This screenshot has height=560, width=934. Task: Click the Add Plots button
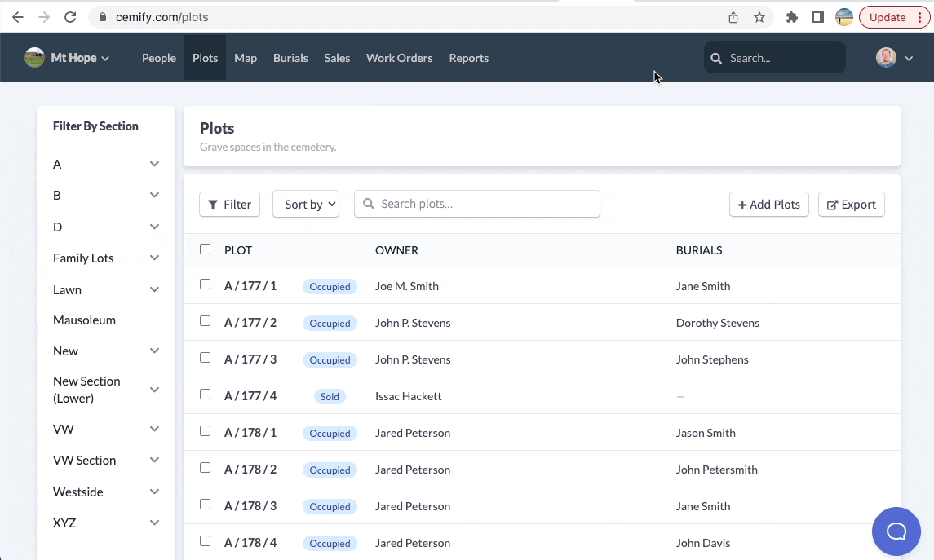pyautogui.click(x=769, y=204)
